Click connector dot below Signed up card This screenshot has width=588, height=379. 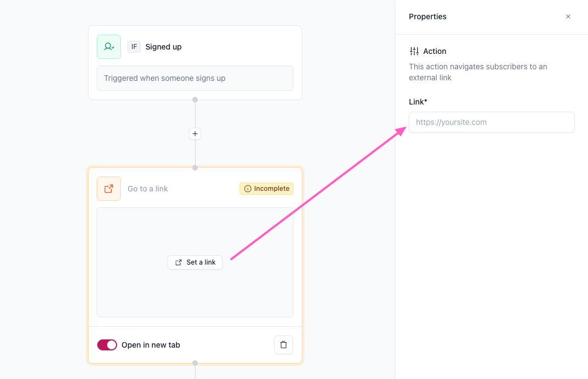click(x=195, y=100)
